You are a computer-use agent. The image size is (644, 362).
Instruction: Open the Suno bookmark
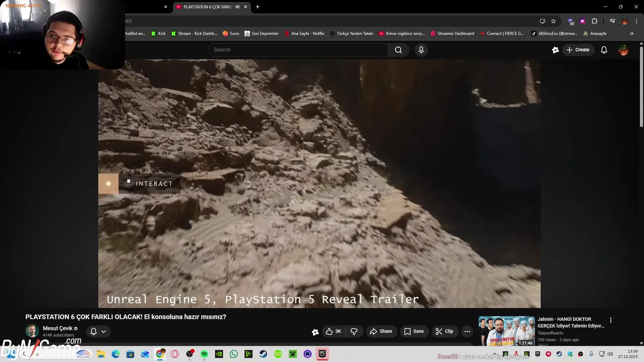click(231, 34)
